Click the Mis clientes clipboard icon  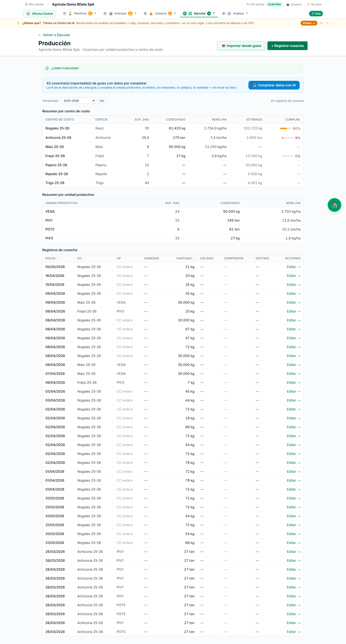pyautogui.click(x=26, y=4)
